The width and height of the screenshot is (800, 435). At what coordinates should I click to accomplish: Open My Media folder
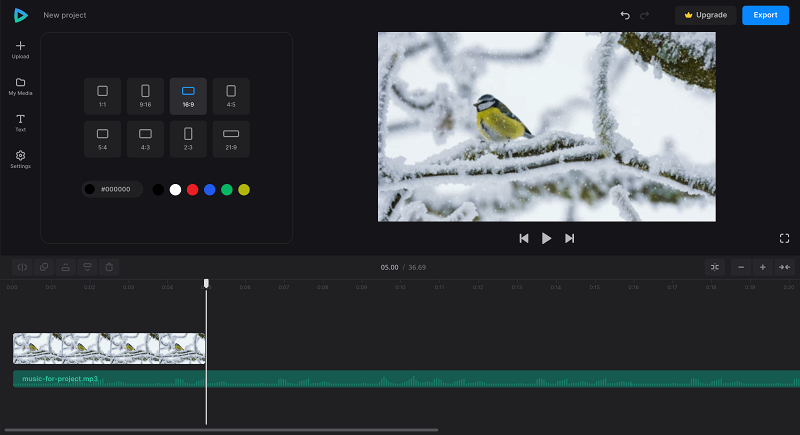pyautogui.click(x=20, y=87)
